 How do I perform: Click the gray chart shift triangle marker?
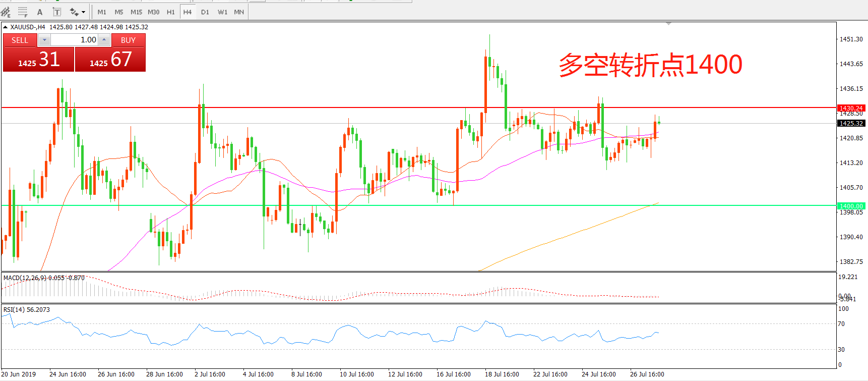(x=668, y=24)
